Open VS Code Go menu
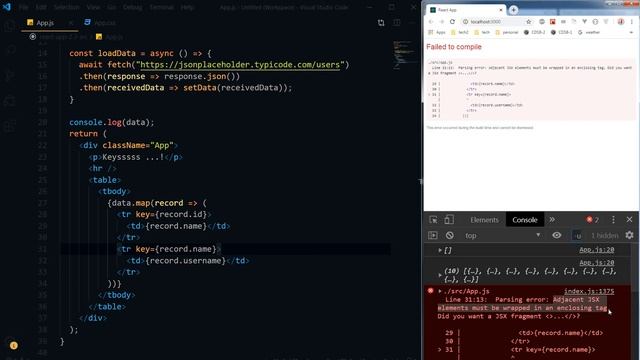The image size is (640, 360). tap(111, 7)
